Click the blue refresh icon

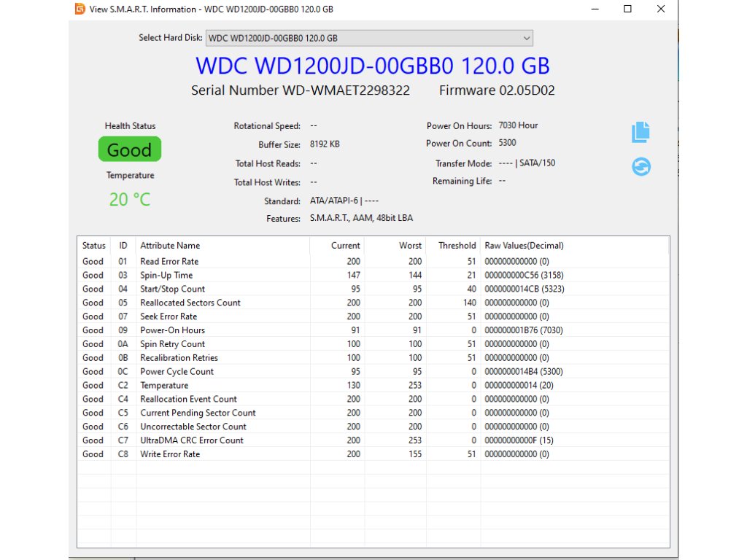point(640,167)
